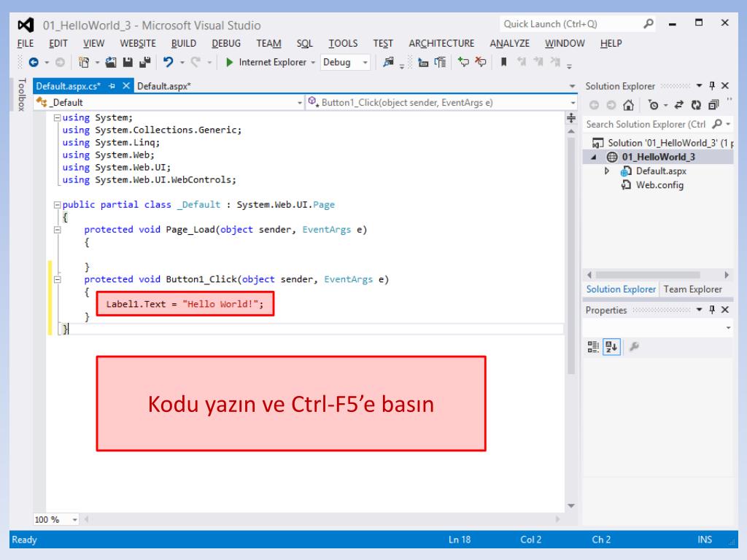Toggle auto-hide pin on Properties panel

coord(712,309)
